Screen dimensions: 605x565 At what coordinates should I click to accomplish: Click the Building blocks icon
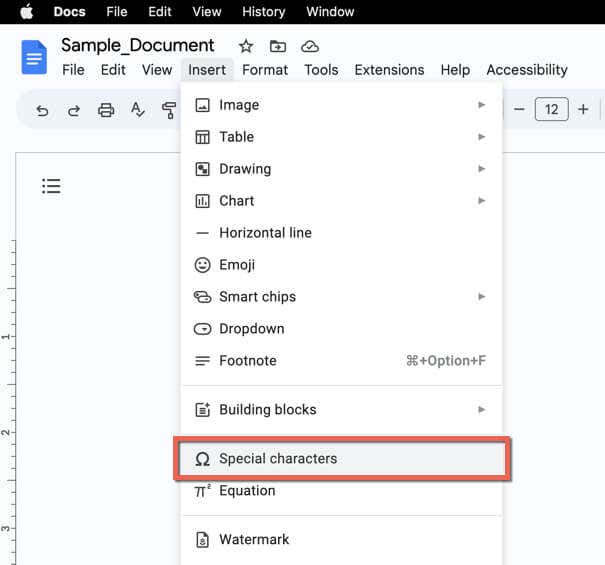coord(202,409)
